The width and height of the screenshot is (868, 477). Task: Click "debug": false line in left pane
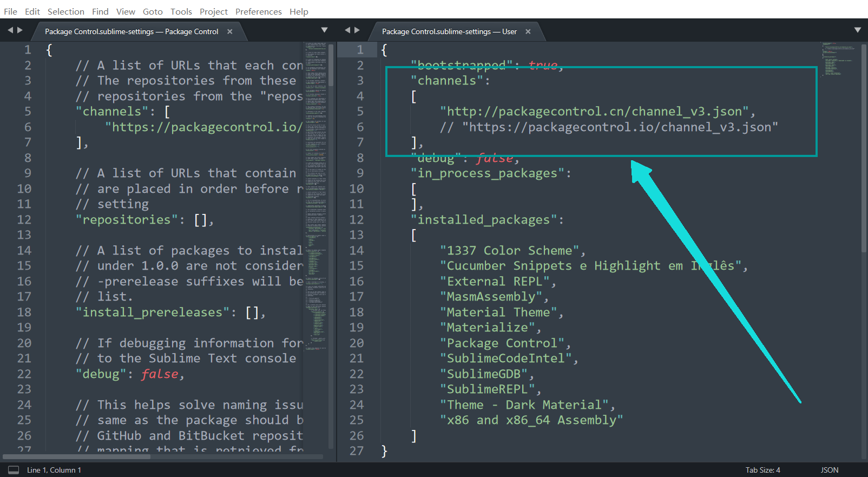130,374
